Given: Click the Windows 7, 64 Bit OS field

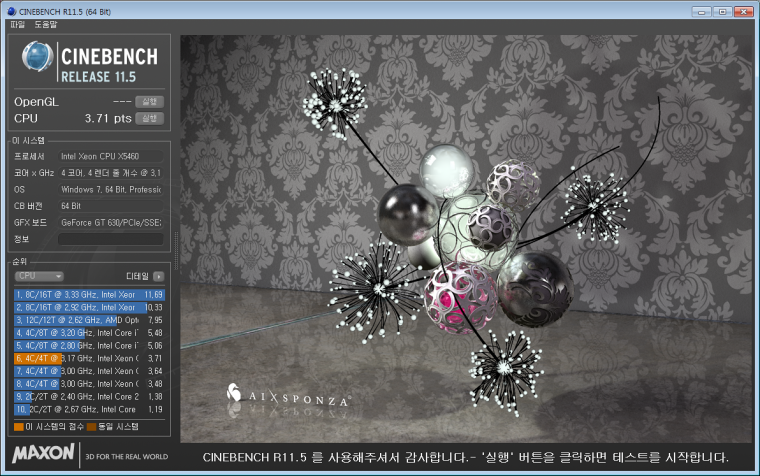Looking at the screenshot, I should point(111,190).
